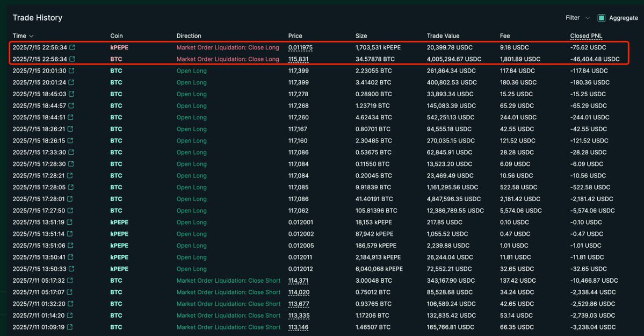Click the underlined price 114,371
Screen dimensions: 644x336
click(x=298, y=281)
